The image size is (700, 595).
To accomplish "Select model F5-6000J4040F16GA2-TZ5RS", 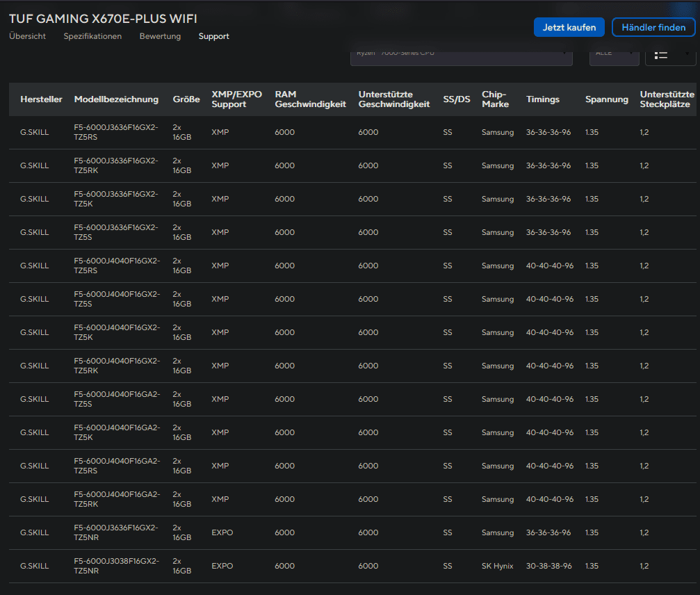I will point(117,466).
